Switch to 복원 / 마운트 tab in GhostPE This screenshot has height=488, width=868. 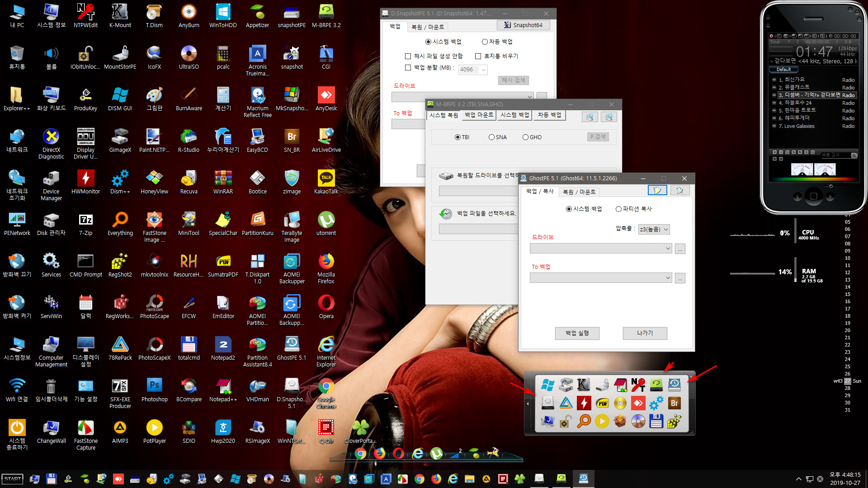click(579, 192)
